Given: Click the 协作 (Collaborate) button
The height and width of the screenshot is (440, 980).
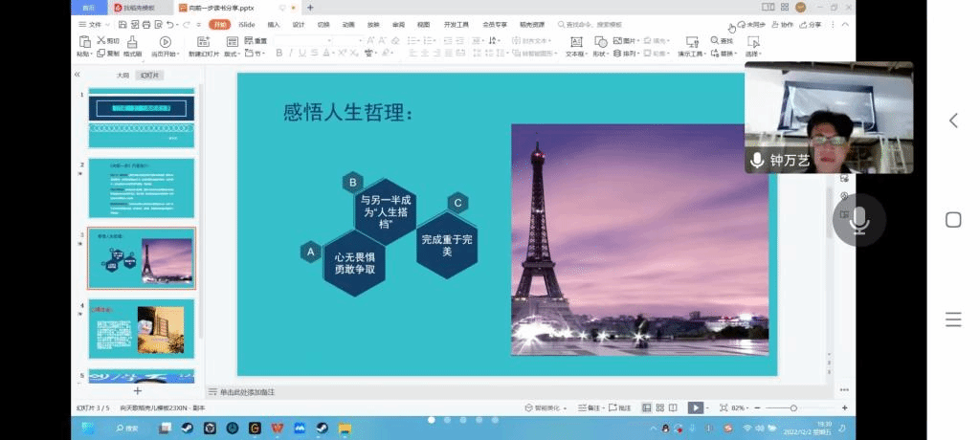Looking at the screenshot, I should coord(783,24).
